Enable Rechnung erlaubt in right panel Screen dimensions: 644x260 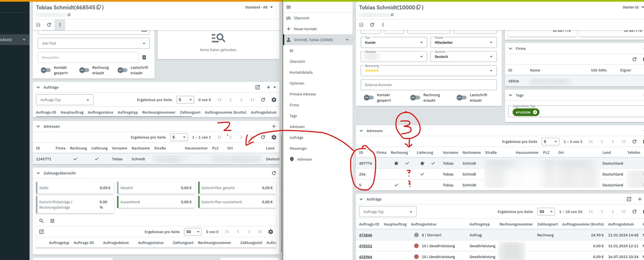point(415,97)
